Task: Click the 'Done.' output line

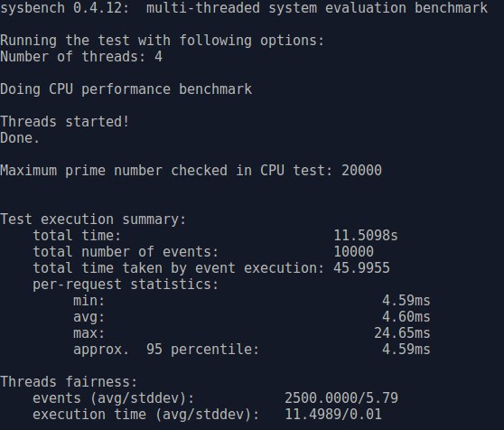Action: click(x=20, y=138)
